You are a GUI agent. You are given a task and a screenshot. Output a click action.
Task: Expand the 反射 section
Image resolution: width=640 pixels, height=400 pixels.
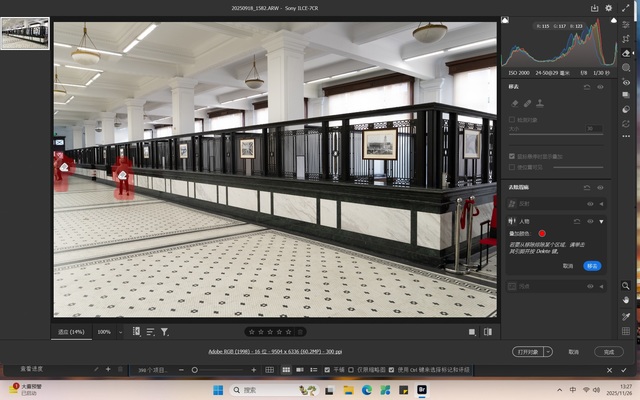point(601,204)
